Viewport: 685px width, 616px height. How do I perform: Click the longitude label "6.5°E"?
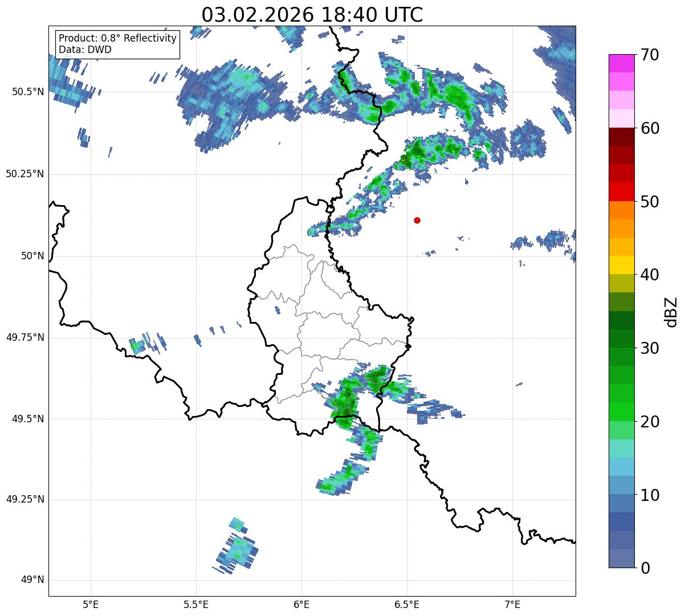(x=407, y=604)
